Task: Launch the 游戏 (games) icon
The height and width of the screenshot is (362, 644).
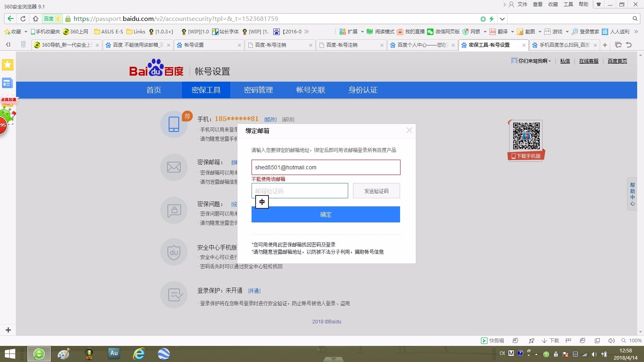Action: click(547, 31)
